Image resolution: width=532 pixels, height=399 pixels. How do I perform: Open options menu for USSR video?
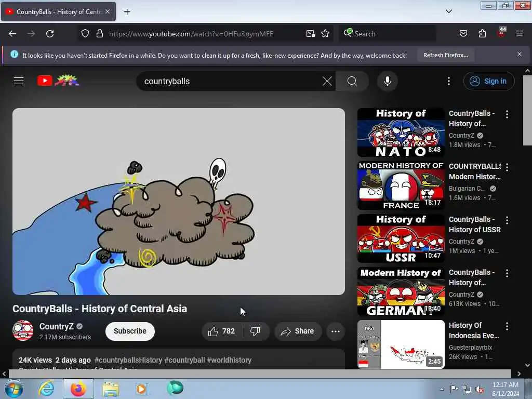(507, 220)
